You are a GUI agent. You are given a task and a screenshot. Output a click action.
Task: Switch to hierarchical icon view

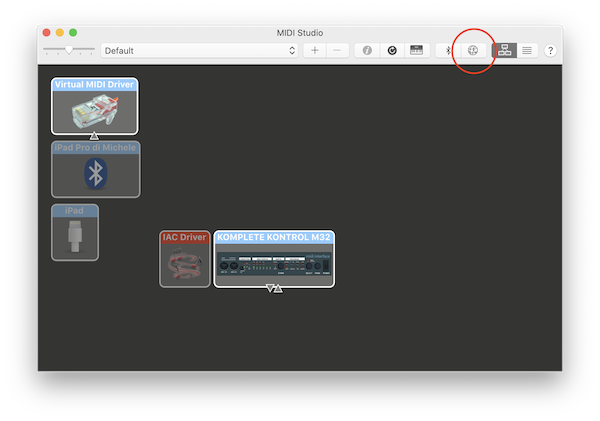[x=504, y=51]
